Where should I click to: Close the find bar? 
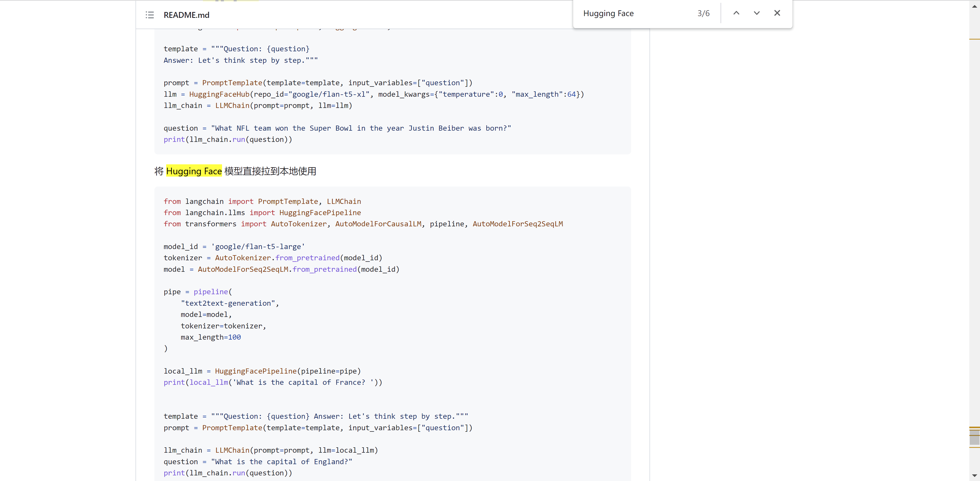tap(777, 13)
